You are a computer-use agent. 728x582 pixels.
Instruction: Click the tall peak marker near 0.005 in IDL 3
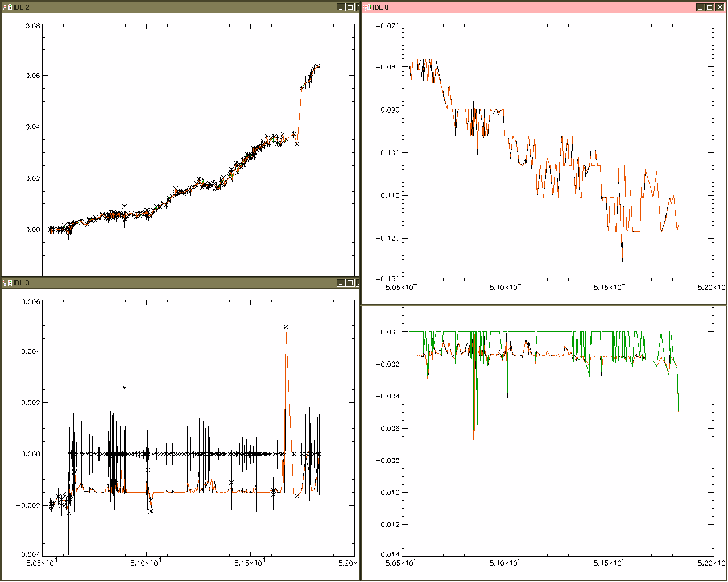click(286, 327)
